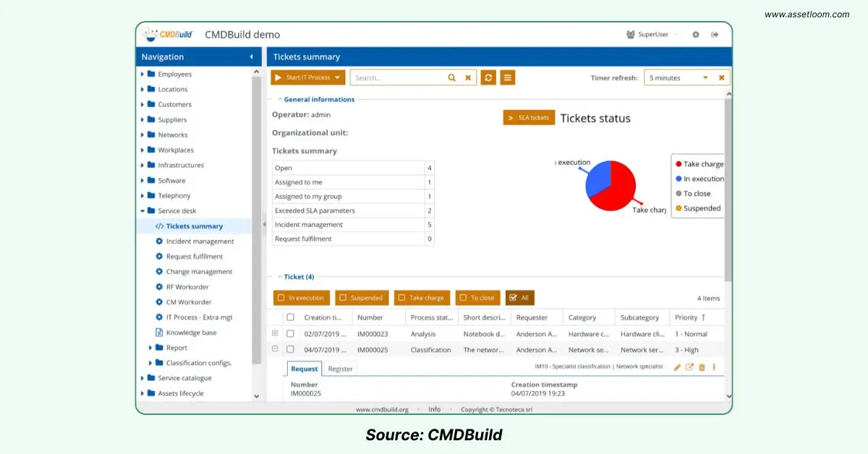The height and width of the screenshot is (454, 868).
Task: Click the refresh icon beside the search box
Action: (x=489, y=77)
